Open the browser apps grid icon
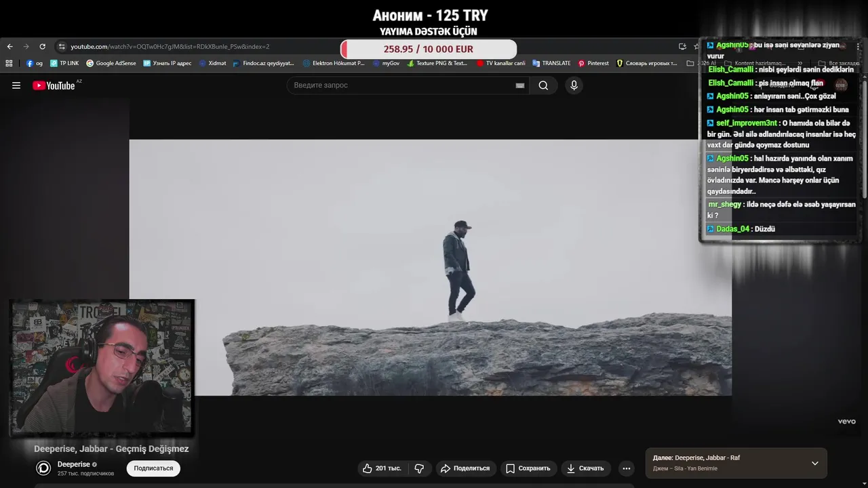Screen dimensions: 868x488 pyautogui.click(x=9, y=63)
